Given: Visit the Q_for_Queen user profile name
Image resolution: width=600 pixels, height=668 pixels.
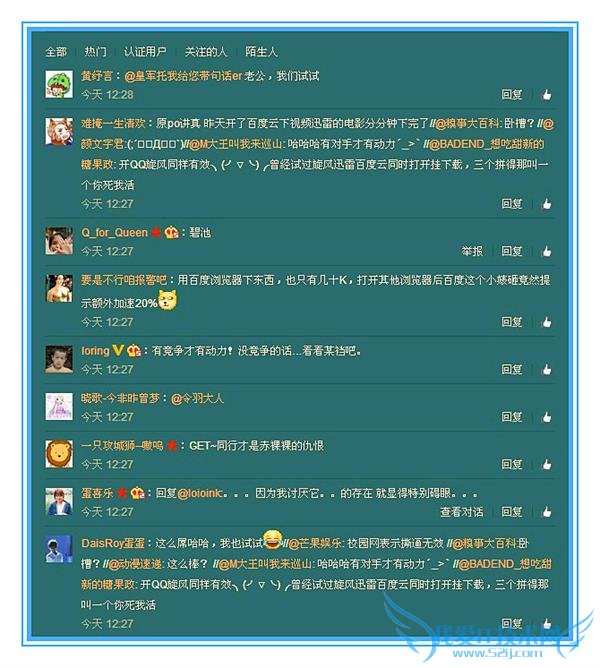Looking at the screenshot, I should [114, 233].
